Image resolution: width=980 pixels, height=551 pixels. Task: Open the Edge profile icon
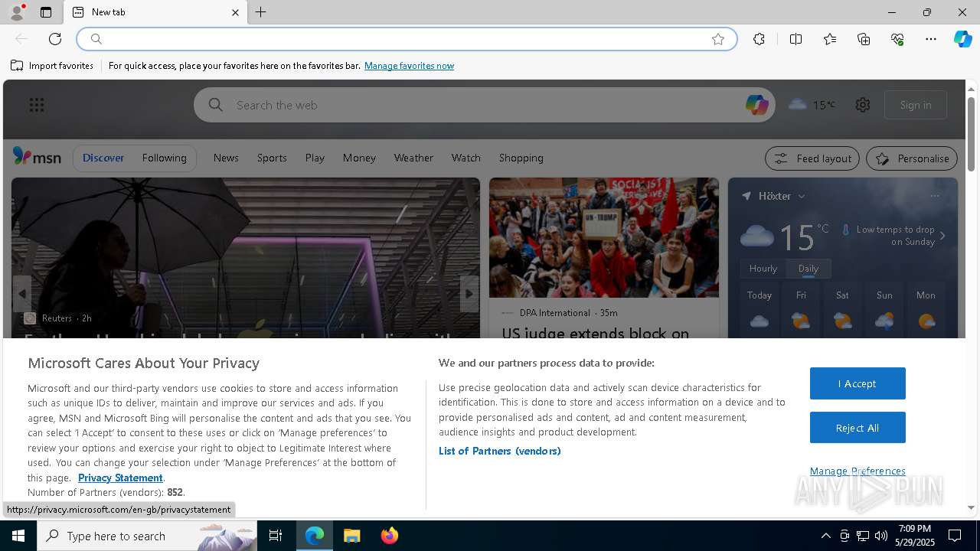[17, 12]
